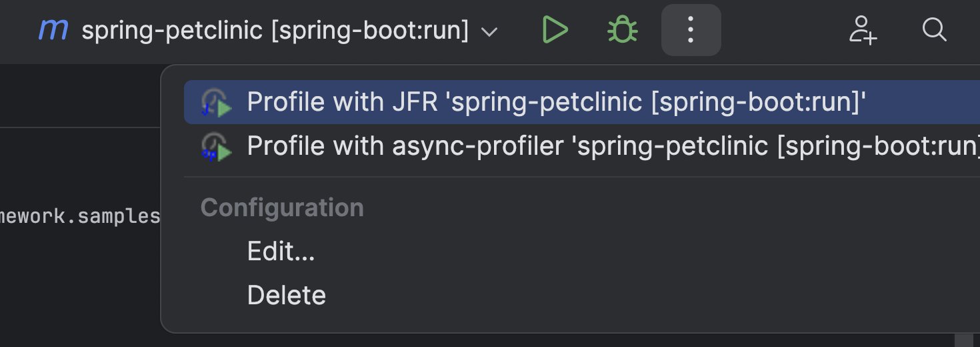The width and height of the screenshot is (980, 347).
Task: Click the Configuration section header label
Action: pos(282,208)
